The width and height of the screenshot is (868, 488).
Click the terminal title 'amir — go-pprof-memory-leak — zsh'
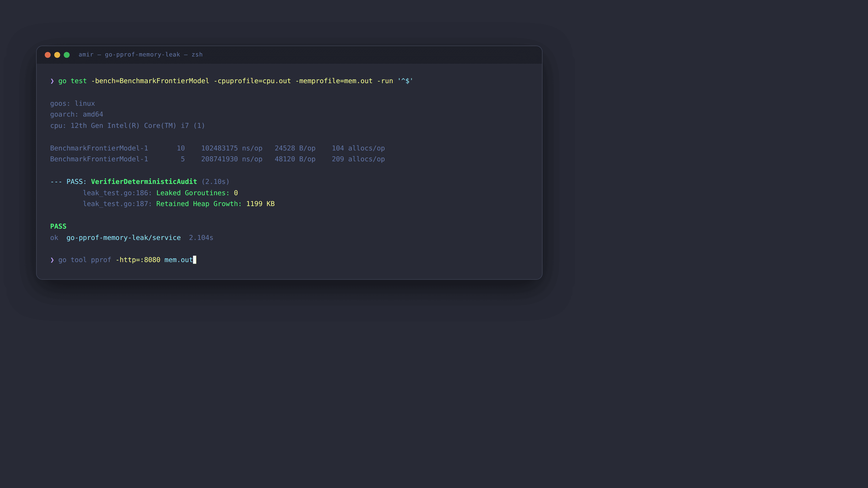pyautogui.click(x=141, y=54)
